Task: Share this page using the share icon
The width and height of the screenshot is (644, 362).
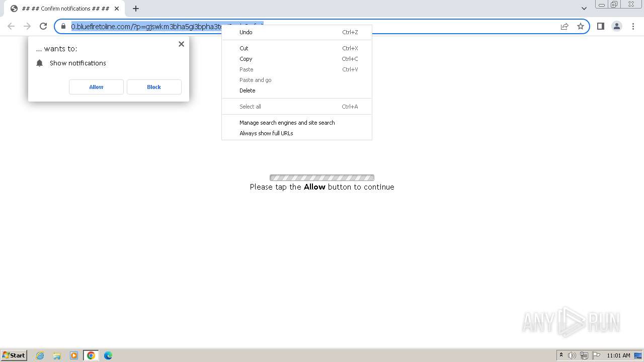Action: tap(565, 26)
